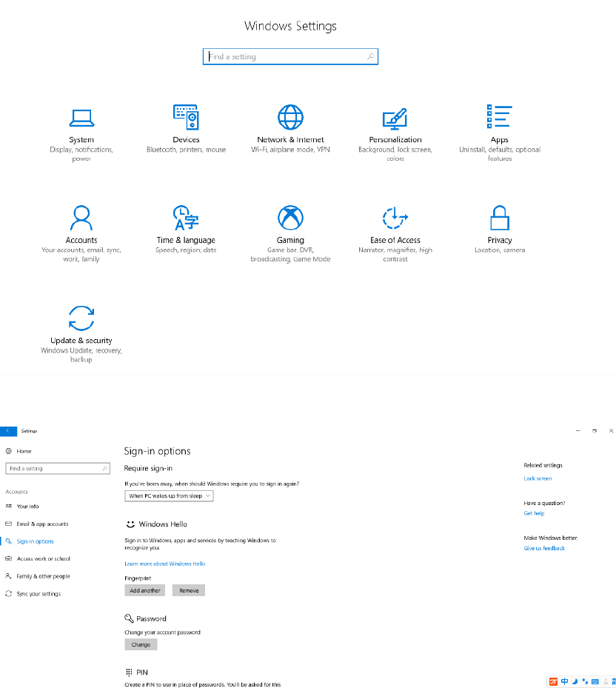
Task: Click the 'Have a question?' heading
Action: coord(544,504)
